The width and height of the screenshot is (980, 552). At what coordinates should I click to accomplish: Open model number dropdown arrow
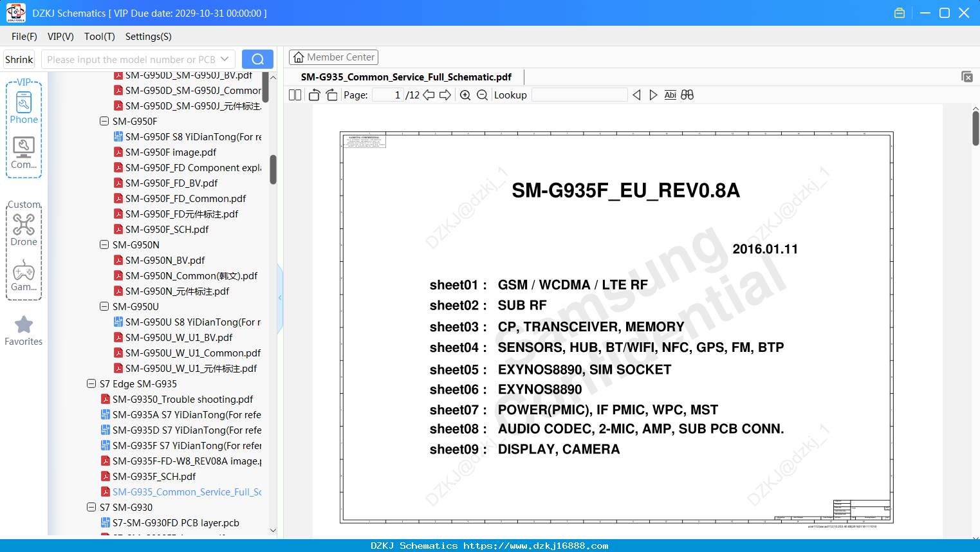click(225, 59)
